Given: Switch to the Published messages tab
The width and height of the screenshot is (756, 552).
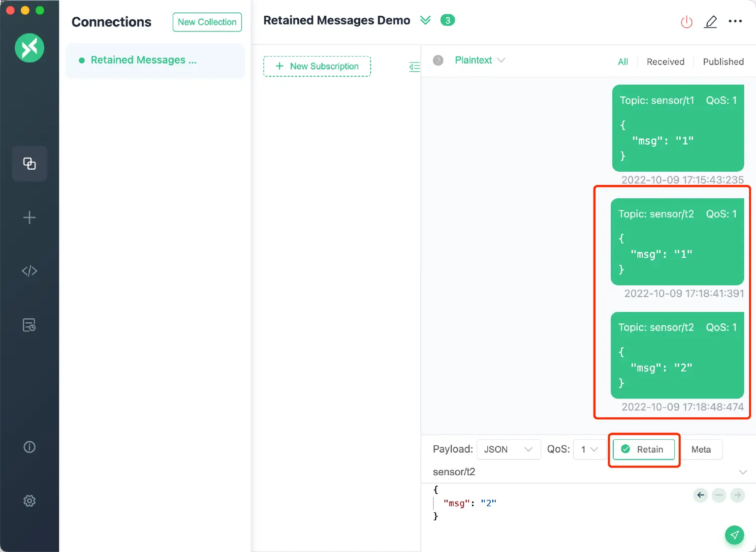Looking at the screenshot, I should (723, 61).
